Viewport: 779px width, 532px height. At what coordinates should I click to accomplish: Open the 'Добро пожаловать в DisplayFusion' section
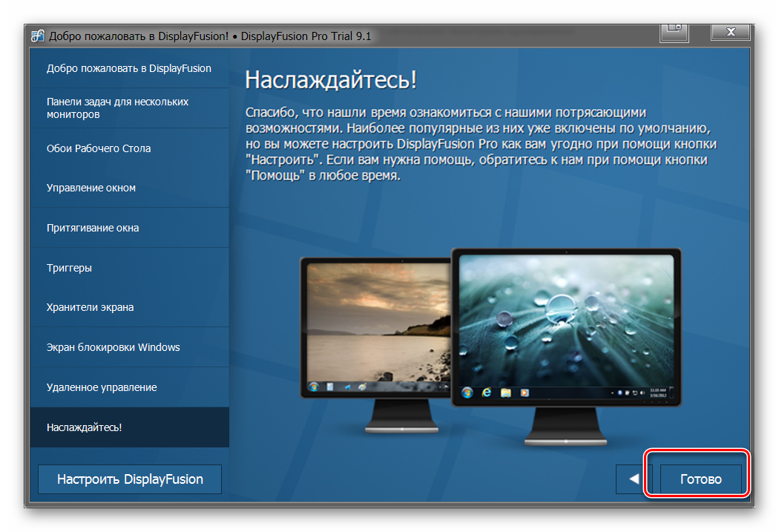[129, 68]
